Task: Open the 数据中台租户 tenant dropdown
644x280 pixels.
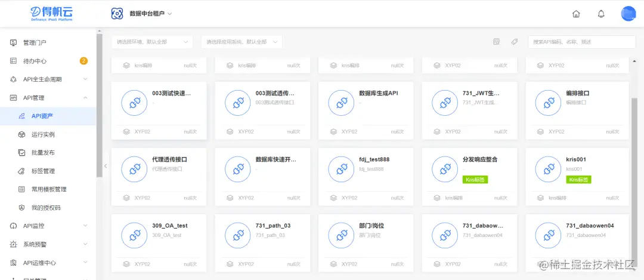Action: (151, 14)
